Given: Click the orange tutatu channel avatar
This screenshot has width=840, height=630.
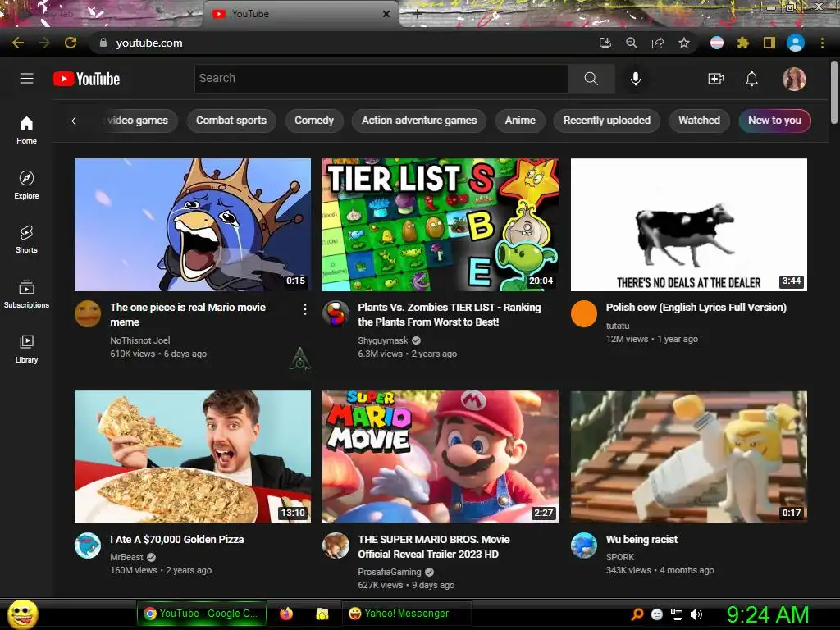Looking at the screenshot, I should pyautogui.click(x=584, y=314).
